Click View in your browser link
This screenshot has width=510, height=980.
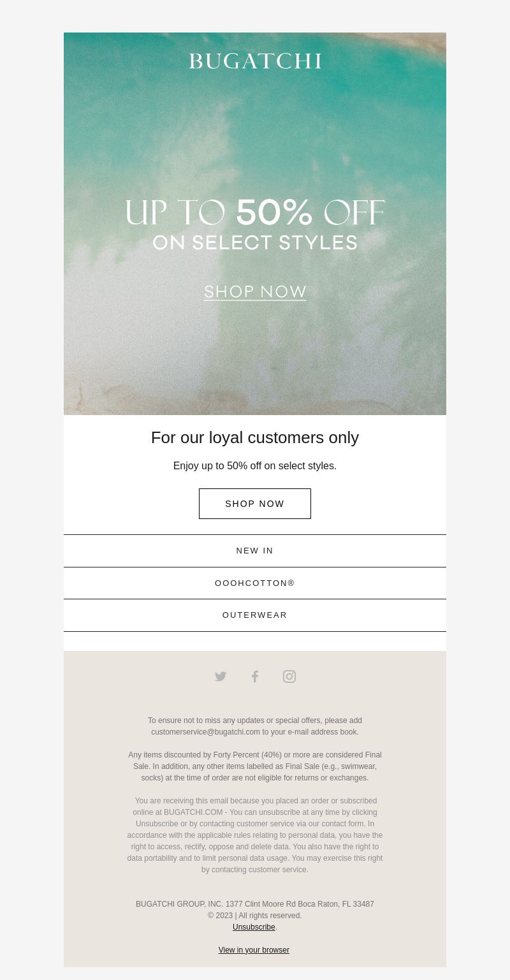[x=254, y=950]
